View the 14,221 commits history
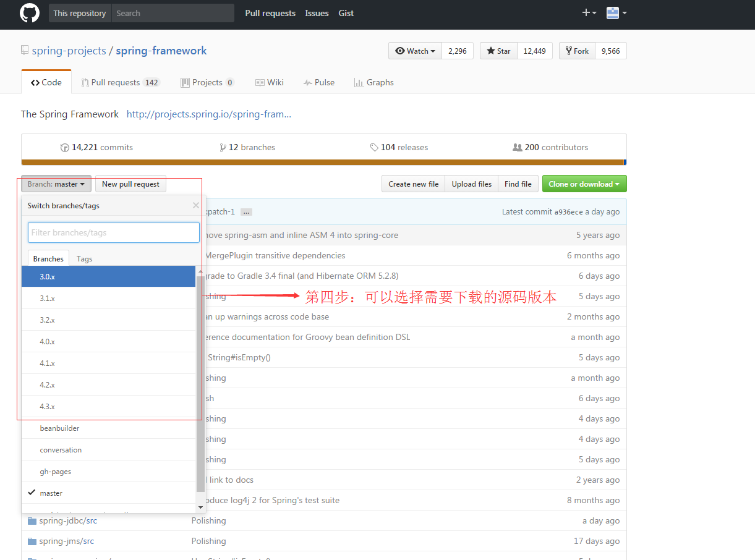Viewport: 755px width, 560px height. pos(96,147)
